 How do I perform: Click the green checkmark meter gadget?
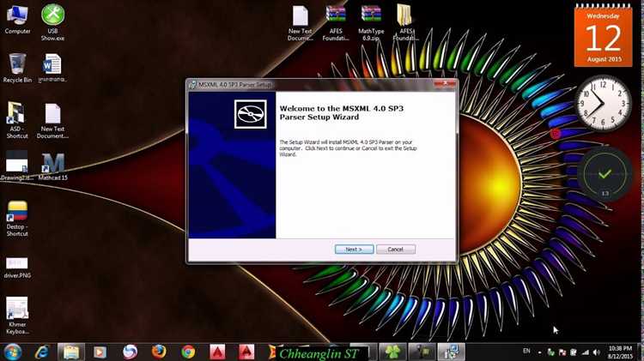tap(605, 174)
